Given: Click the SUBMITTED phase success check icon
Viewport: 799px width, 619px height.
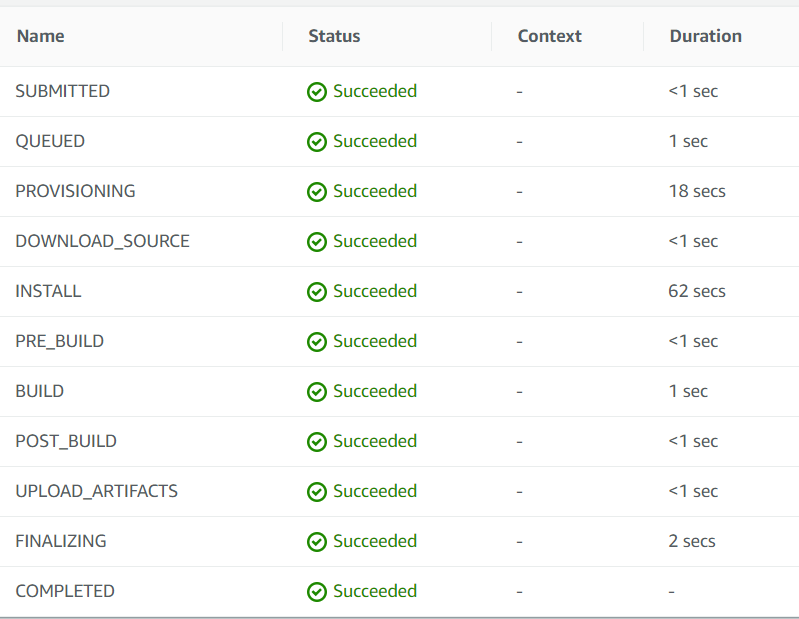Looking at the screenshot, I should [317, 92].
